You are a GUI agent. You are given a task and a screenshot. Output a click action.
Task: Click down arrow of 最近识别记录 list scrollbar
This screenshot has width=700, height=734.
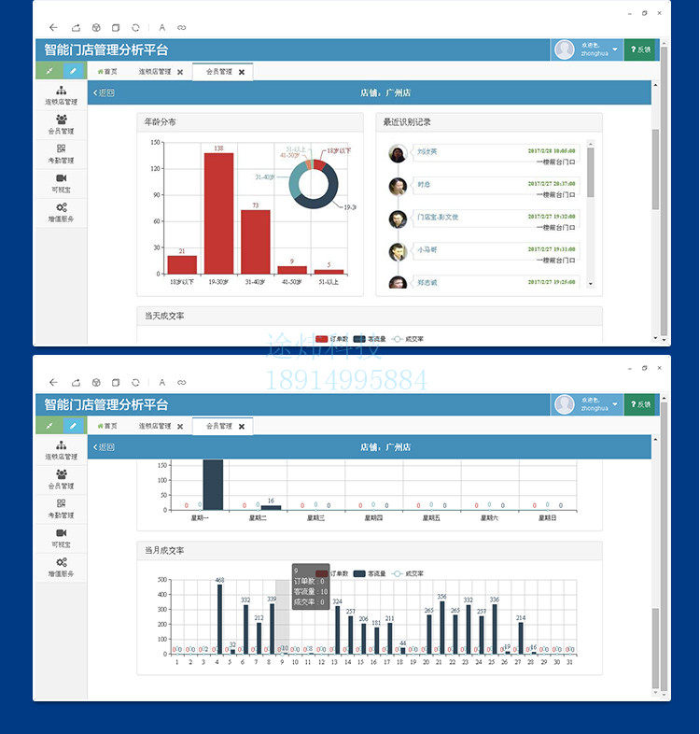(591, 284)
